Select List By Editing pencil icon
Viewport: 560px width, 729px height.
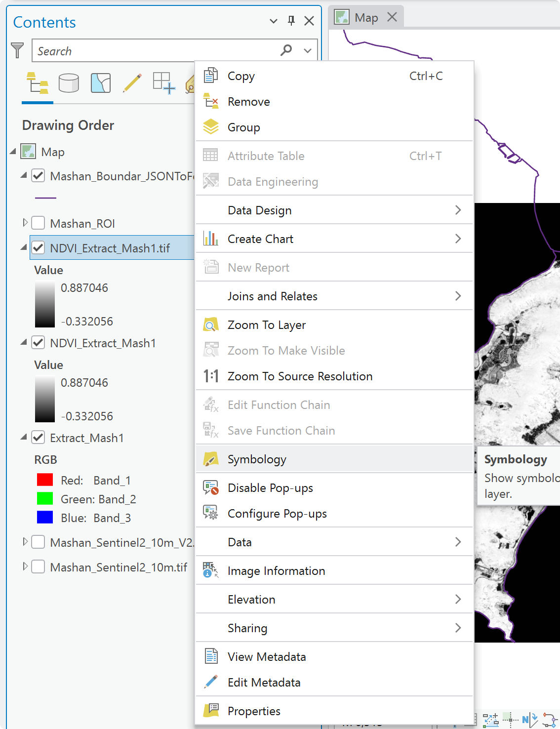point(132,83)
